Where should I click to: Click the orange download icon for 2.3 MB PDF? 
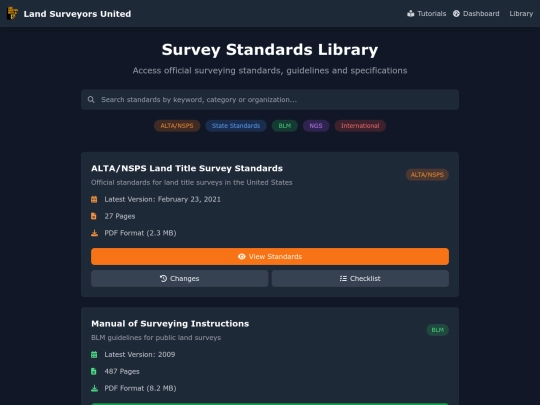tap(94, 233)
